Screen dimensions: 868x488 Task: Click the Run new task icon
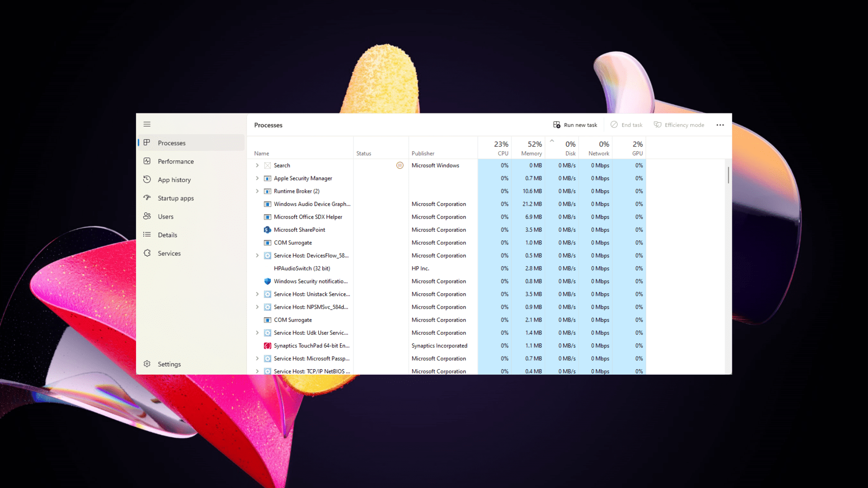point(557,125)
